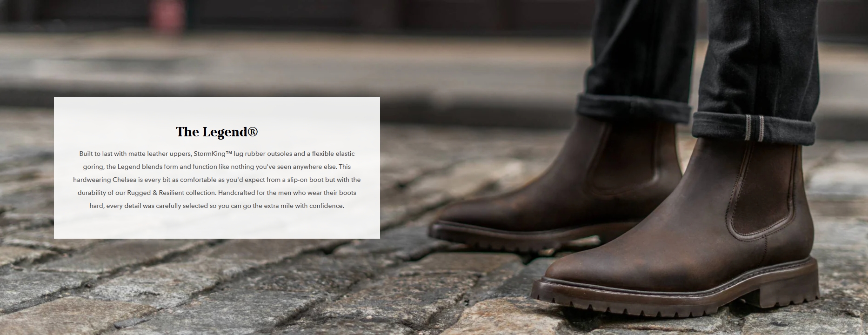Click the heading 'The Legend®'
Screen dimensions: 868x335
pos(217,132)
